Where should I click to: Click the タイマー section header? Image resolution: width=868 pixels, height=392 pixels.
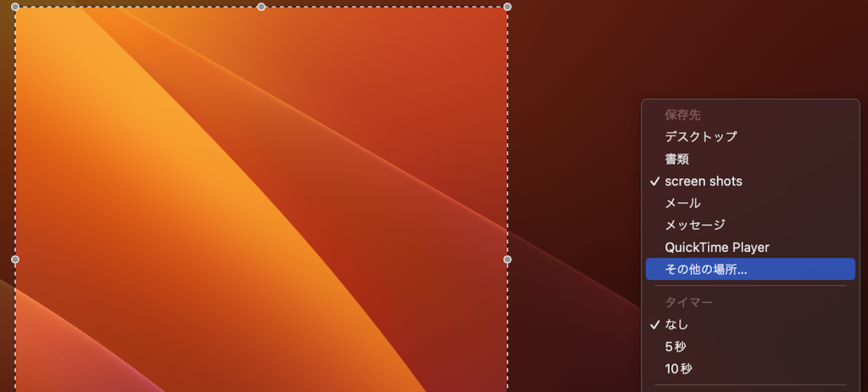pyautogui.click(x=688, y=302)
